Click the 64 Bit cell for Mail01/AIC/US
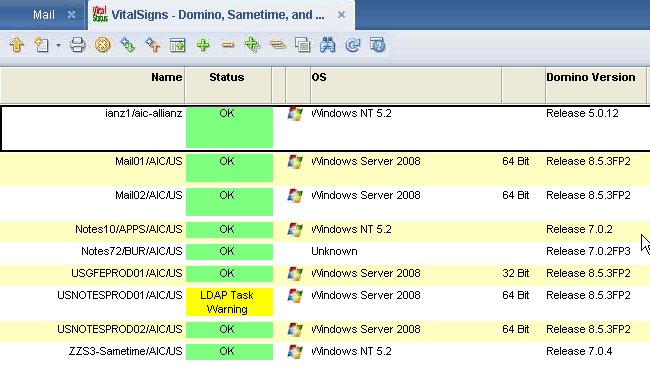This screenshot has width=650, height=385. point(515,161)
